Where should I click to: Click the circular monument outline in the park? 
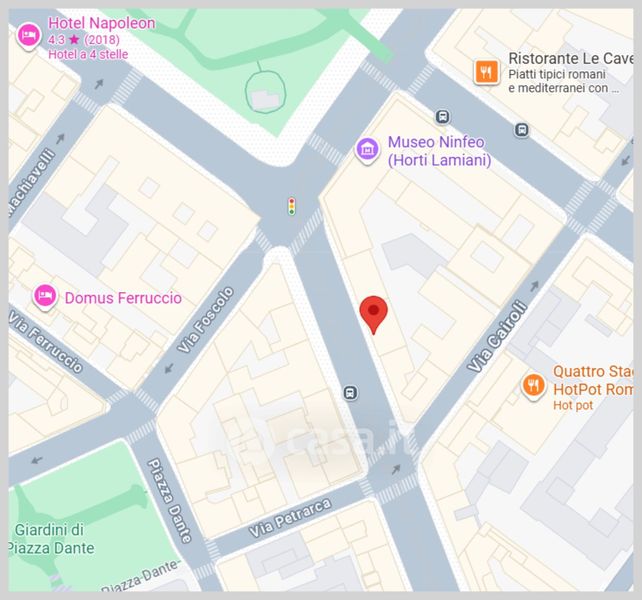pos(265,92)
